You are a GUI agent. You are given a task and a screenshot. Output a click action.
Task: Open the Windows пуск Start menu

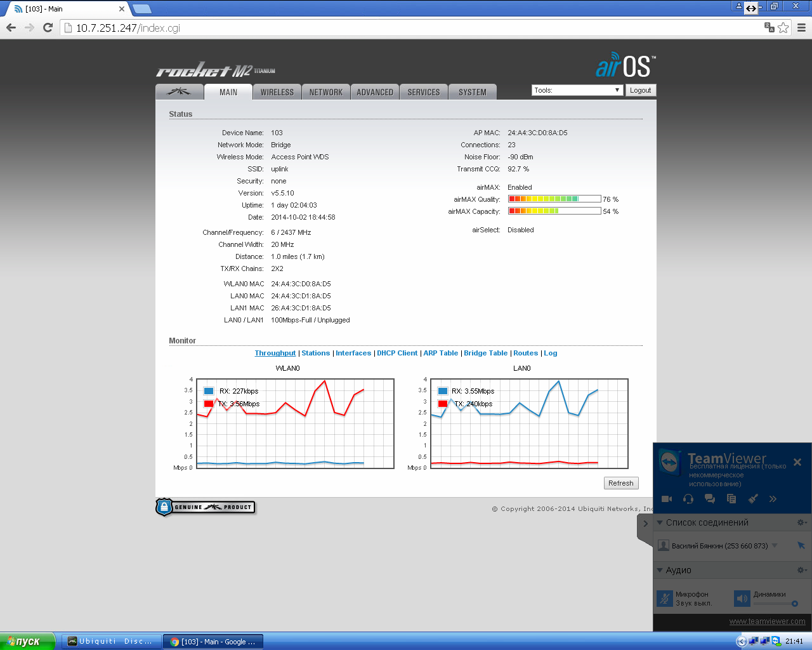[x=28, y=641]
